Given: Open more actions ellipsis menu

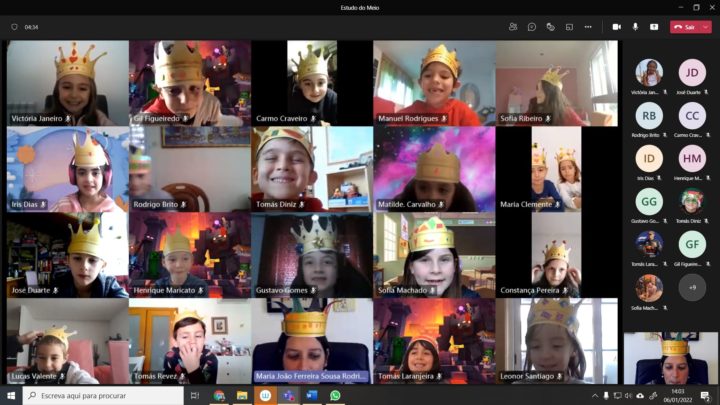Looking at the screenshot, I should tap(589, 27).
